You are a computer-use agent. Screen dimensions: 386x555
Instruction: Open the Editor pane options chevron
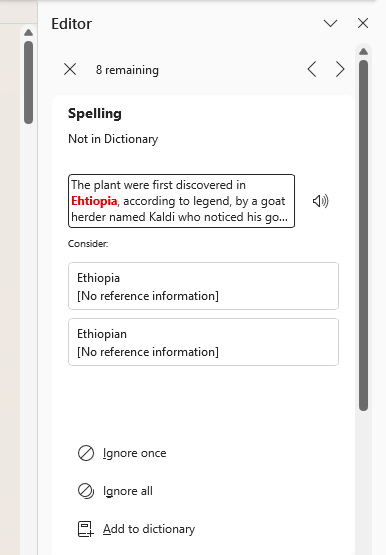click(330, 24)
